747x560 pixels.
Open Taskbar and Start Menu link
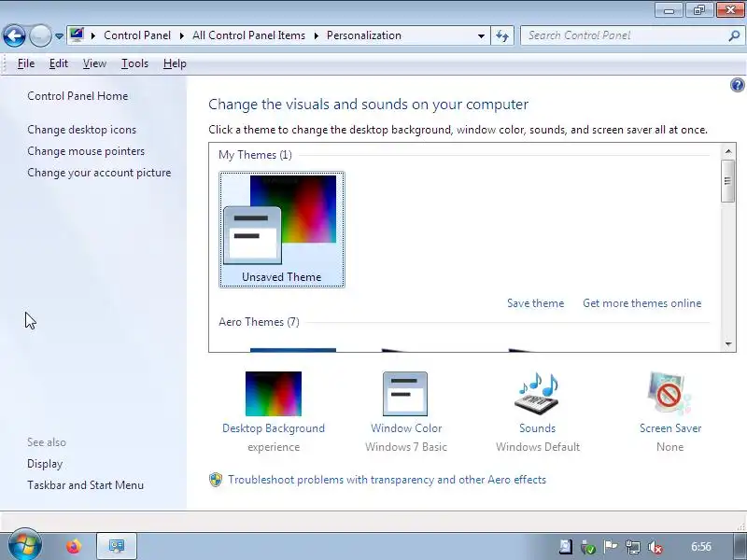tap(85, 484)
